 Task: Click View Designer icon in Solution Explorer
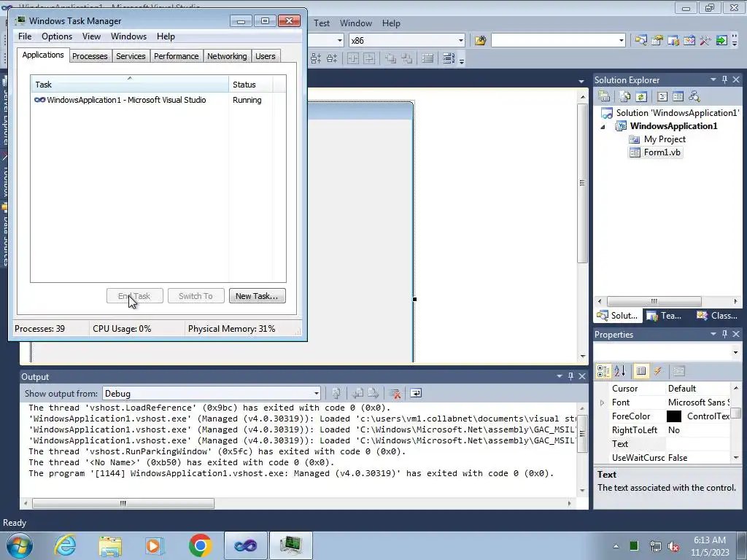tap(678, 97)
